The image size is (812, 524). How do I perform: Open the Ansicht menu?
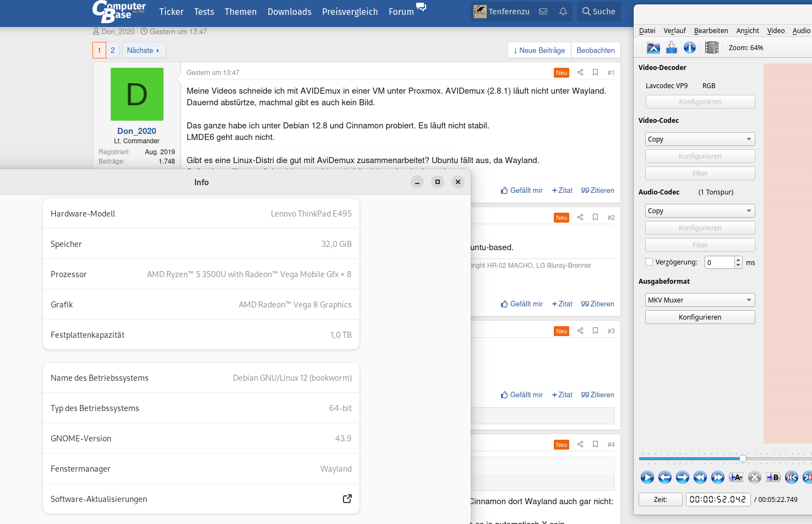748,31
